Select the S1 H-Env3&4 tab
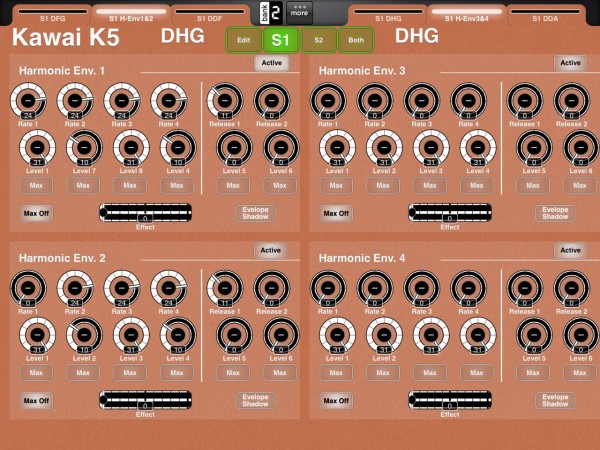Viewport: 600px width, 450px height. point(467,15)
